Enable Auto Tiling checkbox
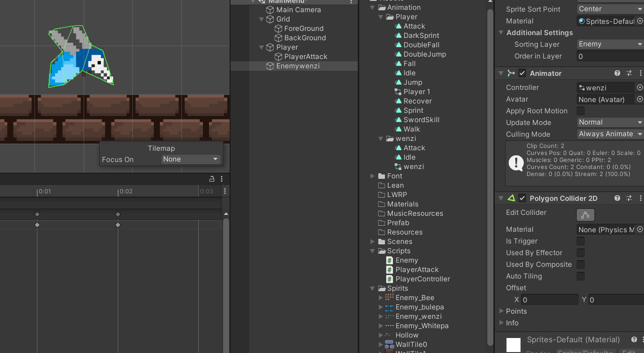 click(x=580, y=276)
